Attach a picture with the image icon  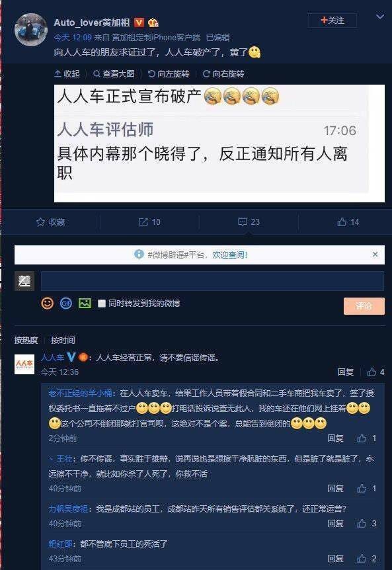coord(85,303)
